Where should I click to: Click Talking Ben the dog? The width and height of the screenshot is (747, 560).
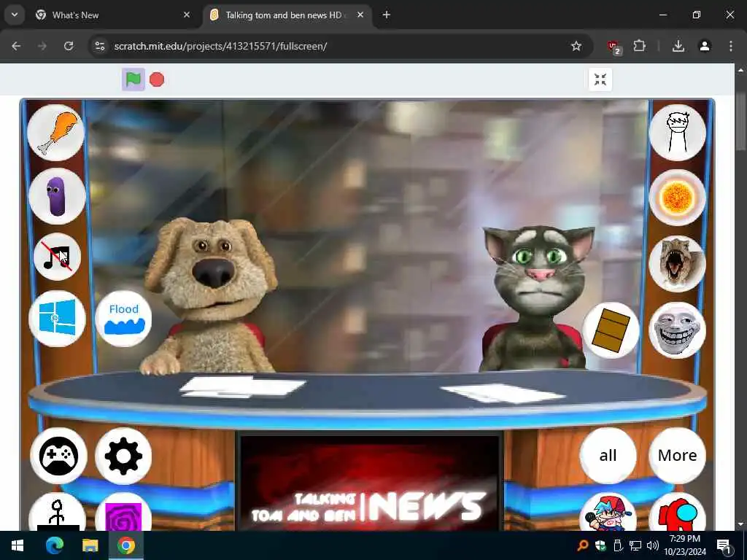(x=208, y=295)
